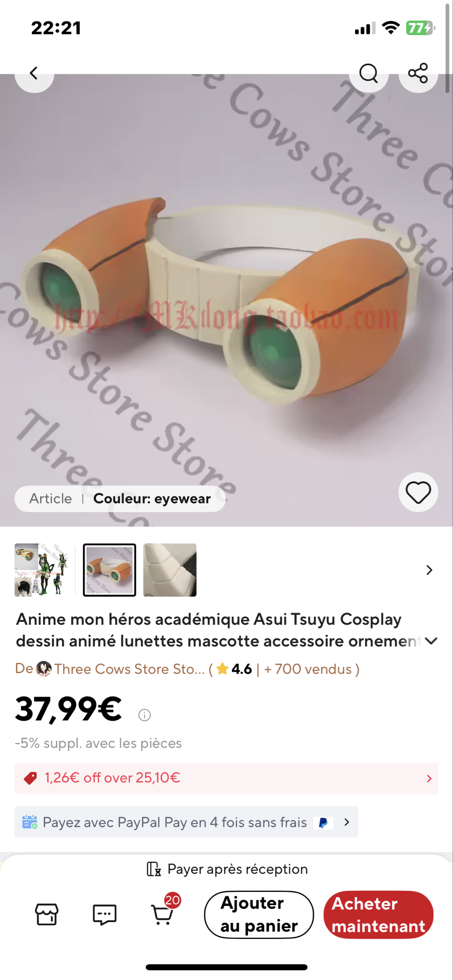Tap the price info icon
Screen dimensions: 453x980
tap(145, 715)
